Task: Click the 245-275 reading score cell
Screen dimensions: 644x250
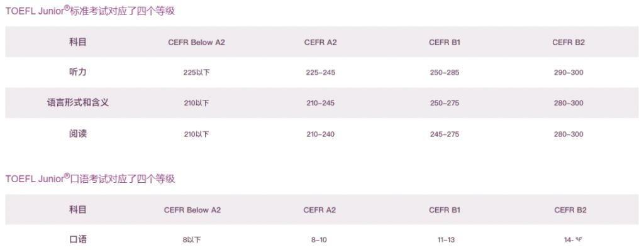Action: click(x=445, y=134)
